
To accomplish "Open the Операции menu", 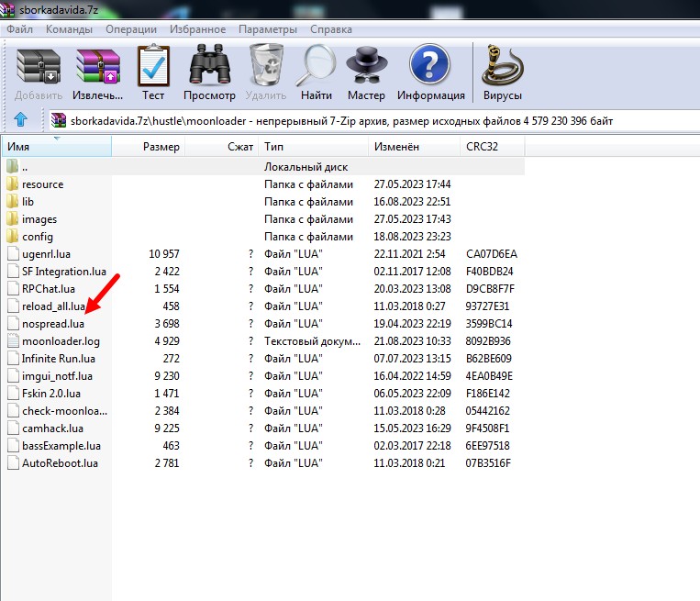I will coord(130,29).
